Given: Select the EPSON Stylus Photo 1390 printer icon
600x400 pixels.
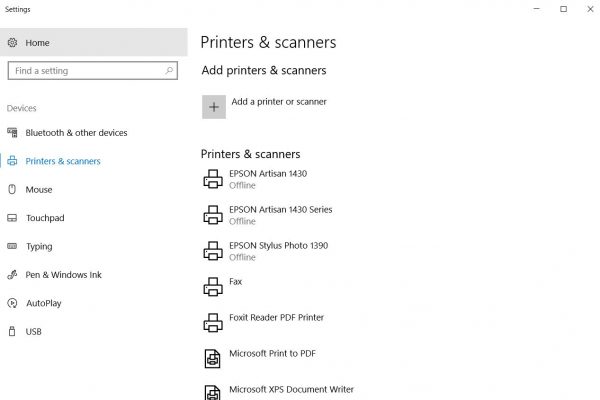Looking at the screenshot, I should pos(213,251).
